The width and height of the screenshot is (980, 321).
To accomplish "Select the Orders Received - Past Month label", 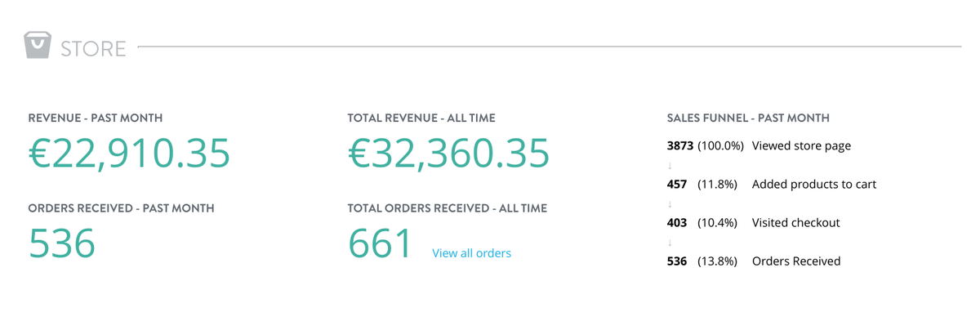I will coord(121,208).
